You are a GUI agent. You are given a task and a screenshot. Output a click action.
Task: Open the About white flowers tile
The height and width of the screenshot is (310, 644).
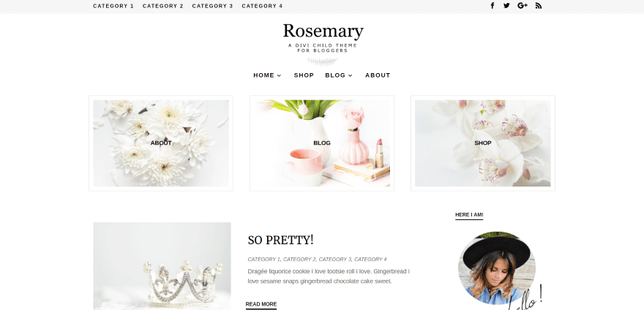click(x=161, y=143)
